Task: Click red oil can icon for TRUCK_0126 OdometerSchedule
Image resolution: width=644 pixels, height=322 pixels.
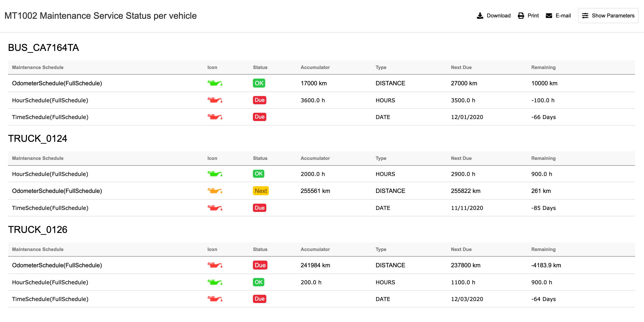Action: tap(215, 265)
